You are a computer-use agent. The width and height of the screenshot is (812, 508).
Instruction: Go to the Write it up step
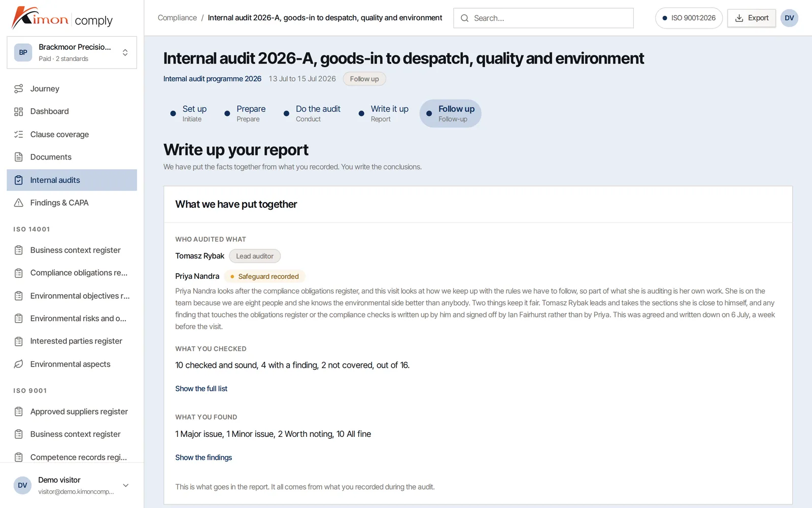[x=384, y=113]
